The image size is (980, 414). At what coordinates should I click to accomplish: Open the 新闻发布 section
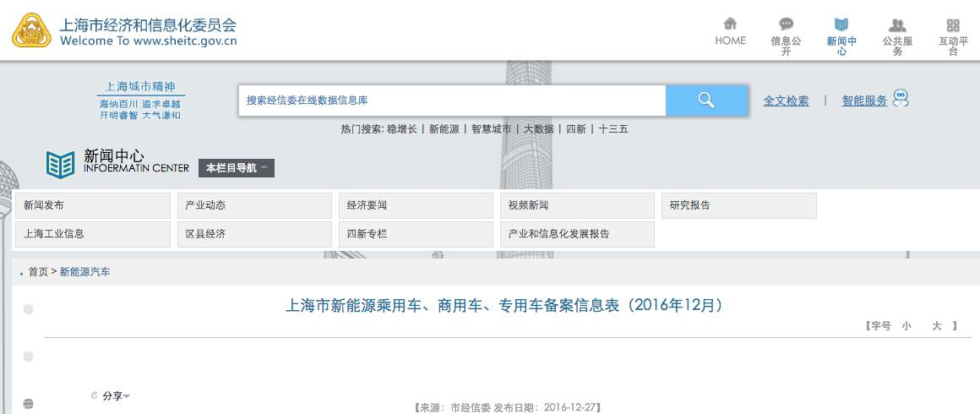(x=92, y=205)
